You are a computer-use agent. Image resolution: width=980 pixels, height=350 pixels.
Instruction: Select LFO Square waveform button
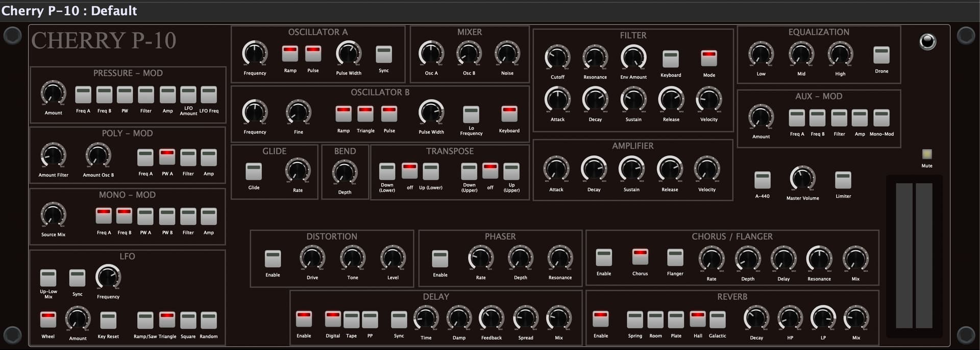188,320
